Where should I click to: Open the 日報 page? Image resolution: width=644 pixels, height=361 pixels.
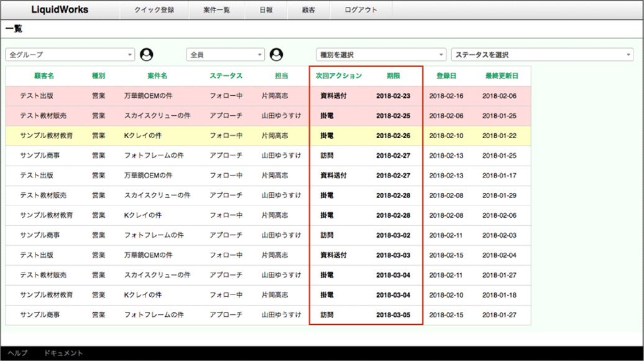click(265, 9)
